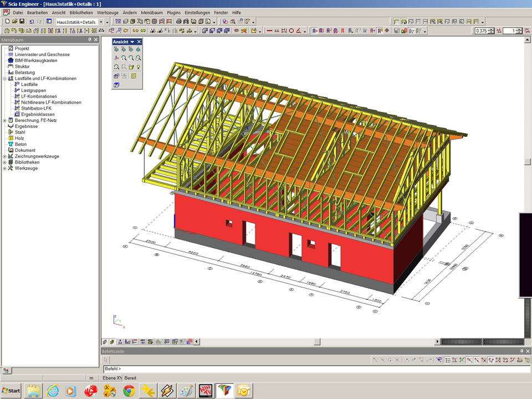Click the Windows Start button
Image resolution: width=532 pixels, height=399 pixels.
11,391
